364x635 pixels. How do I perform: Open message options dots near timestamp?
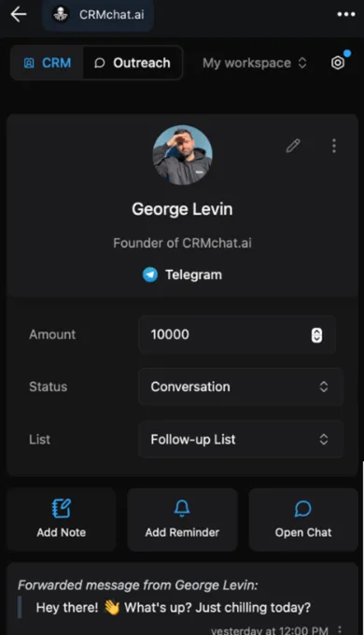[340, 630]
